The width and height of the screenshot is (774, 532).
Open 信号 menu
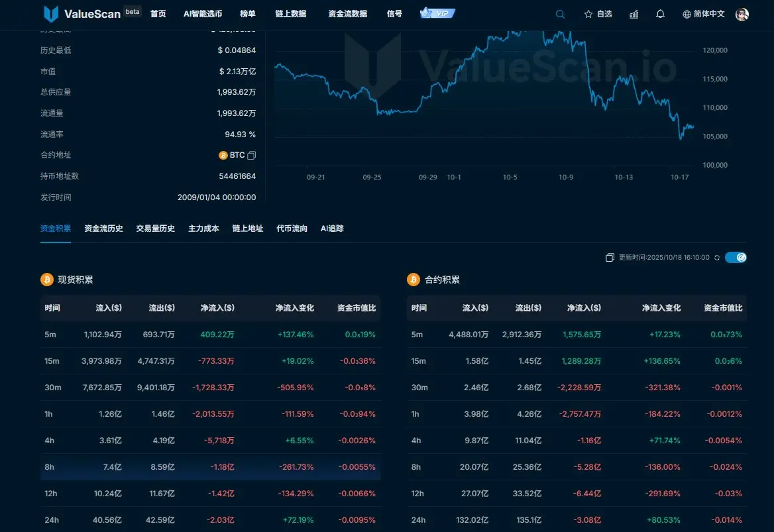[x=394, y=14]
